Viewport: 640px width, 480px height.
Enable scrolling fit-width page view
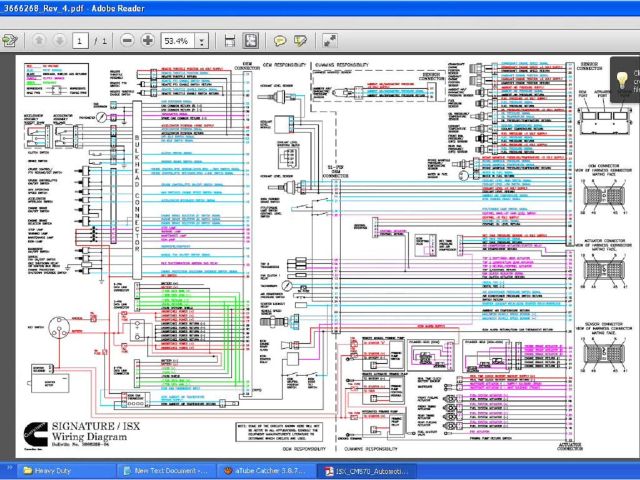(229, 41)
